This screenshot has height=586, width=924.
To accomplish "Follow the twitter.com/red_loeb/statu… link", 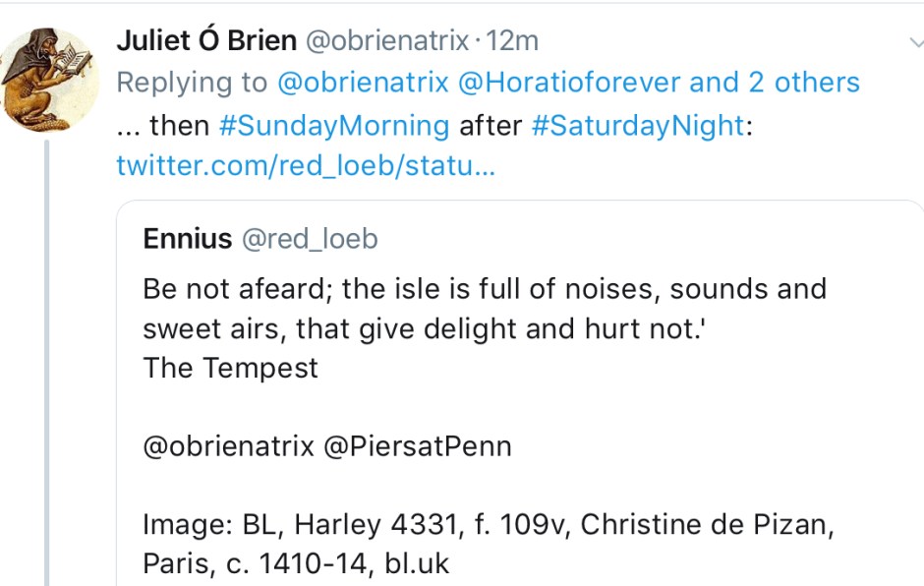I will (x=306, y=165).
